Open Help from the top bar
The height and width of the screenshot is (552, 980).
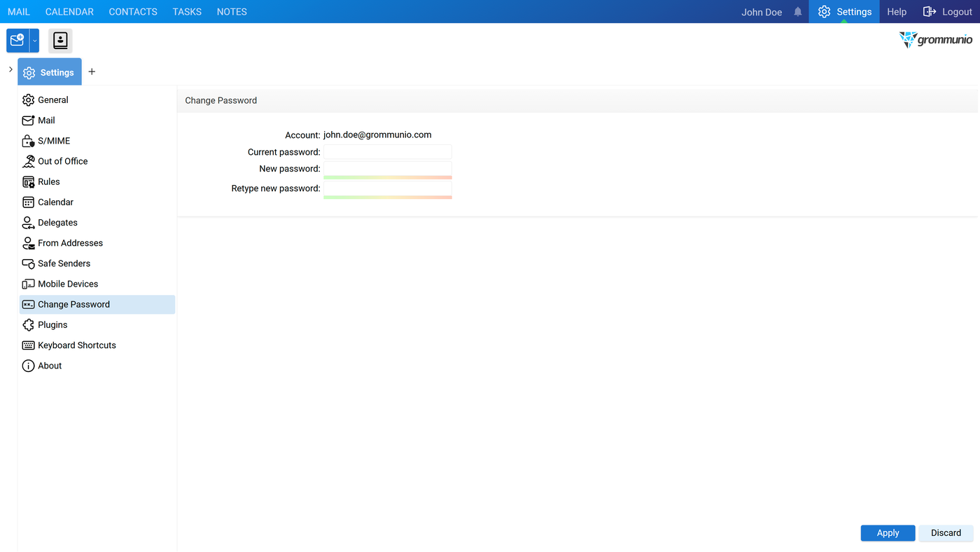(897, 12)
